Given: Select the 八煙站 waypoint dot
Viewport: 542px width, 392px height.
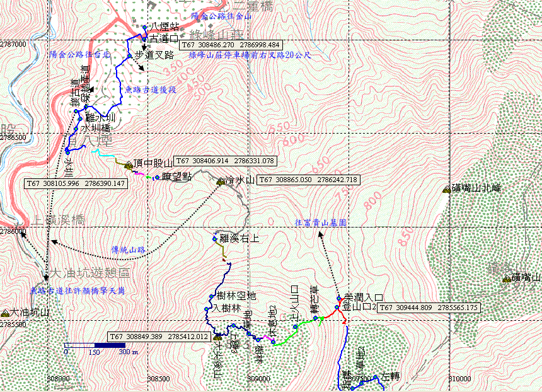Looking at the screenshot, I should (144, 27).
